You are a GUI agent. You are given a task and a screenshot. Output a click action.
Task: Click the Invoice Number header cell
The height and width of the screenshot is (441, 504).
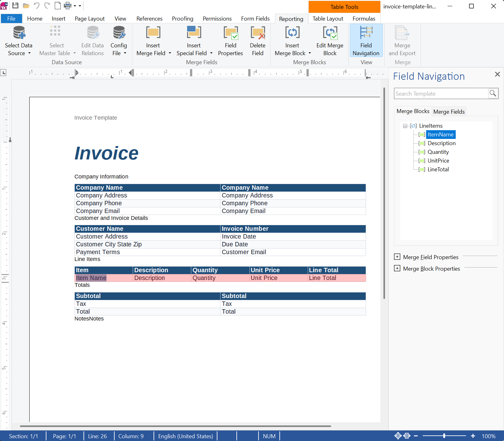[x=293, y=229]
